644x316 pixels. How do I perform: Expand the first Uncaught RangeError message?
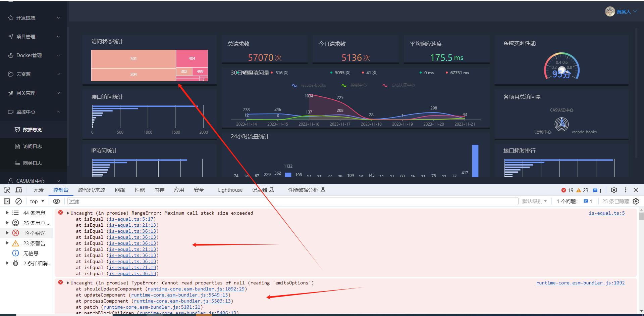(67, 213)
